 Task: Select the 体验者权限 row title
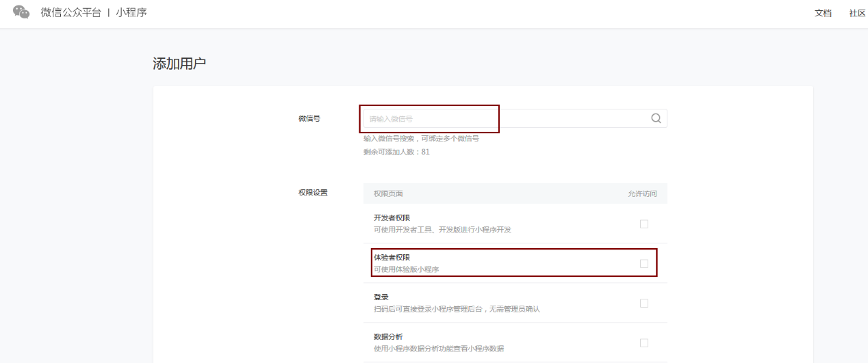click(392, 257)
